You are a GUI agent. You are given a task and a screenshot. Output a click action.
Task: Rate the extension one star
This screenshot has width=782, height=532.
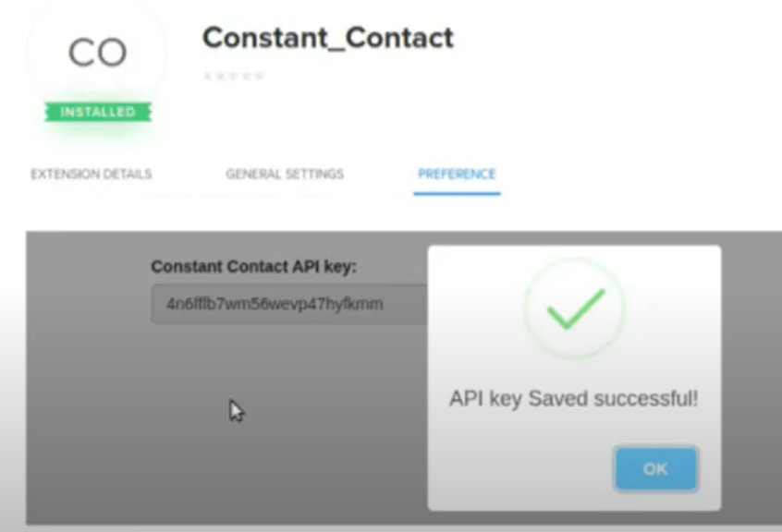click(207, 77)
